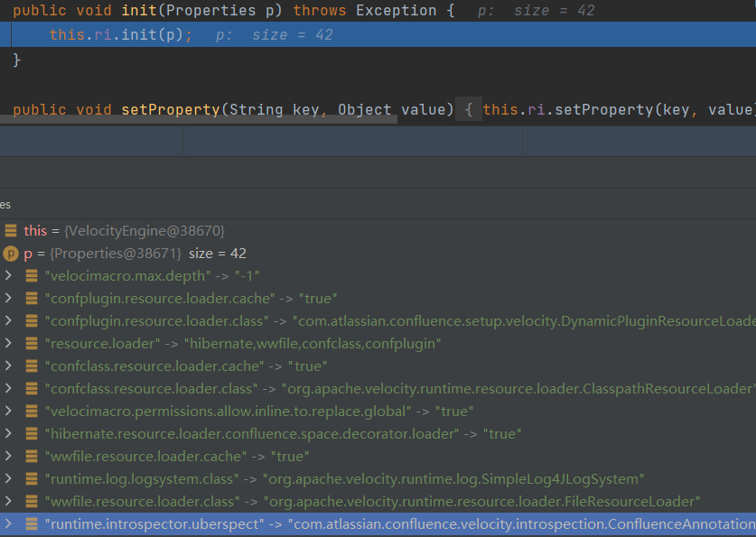This screenshot has width=756, height=537.
Task: Expand the confplugin.resource.loader.cache entry
Action: [x=8, y=299]
